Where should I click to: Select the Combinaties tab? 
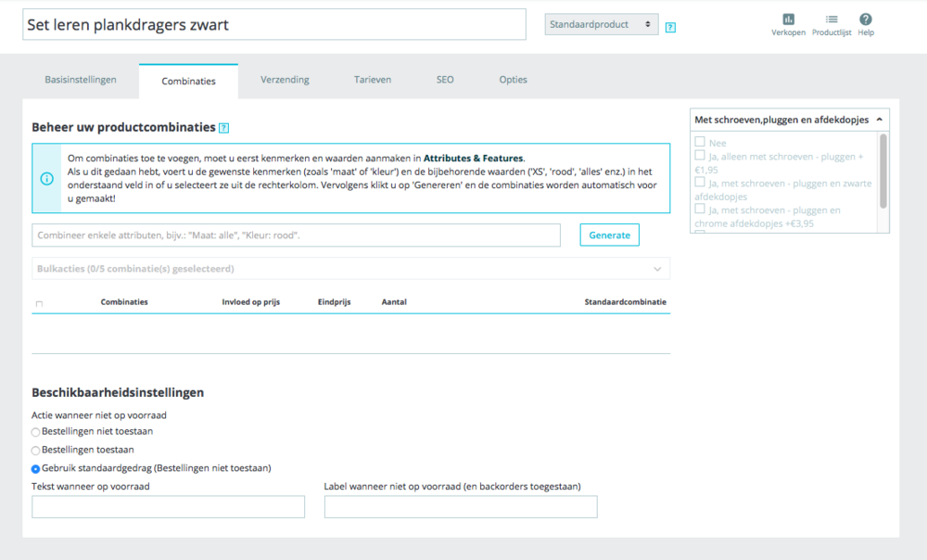[x=188, y=81]
